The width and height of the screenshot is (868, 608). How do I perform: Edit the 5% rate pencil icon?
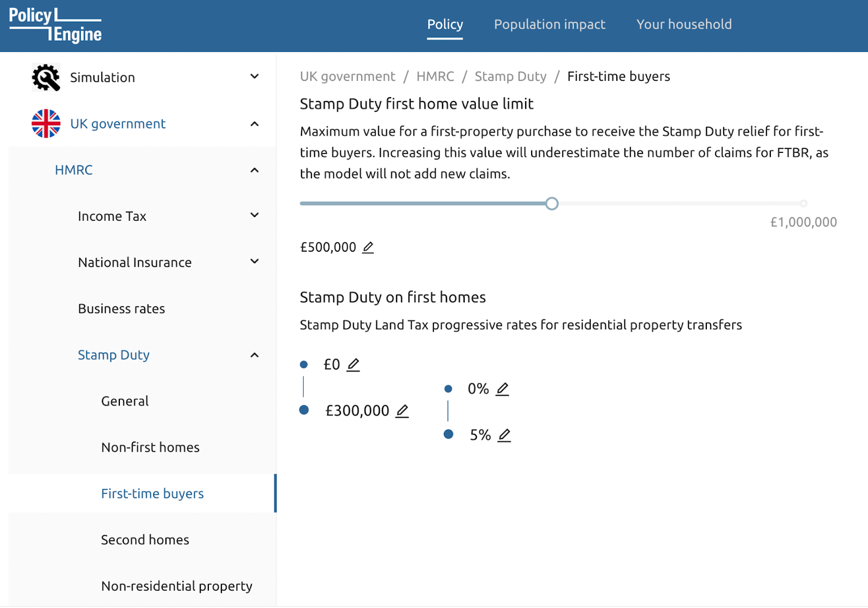pyautogui.click(x=505, y=435)
